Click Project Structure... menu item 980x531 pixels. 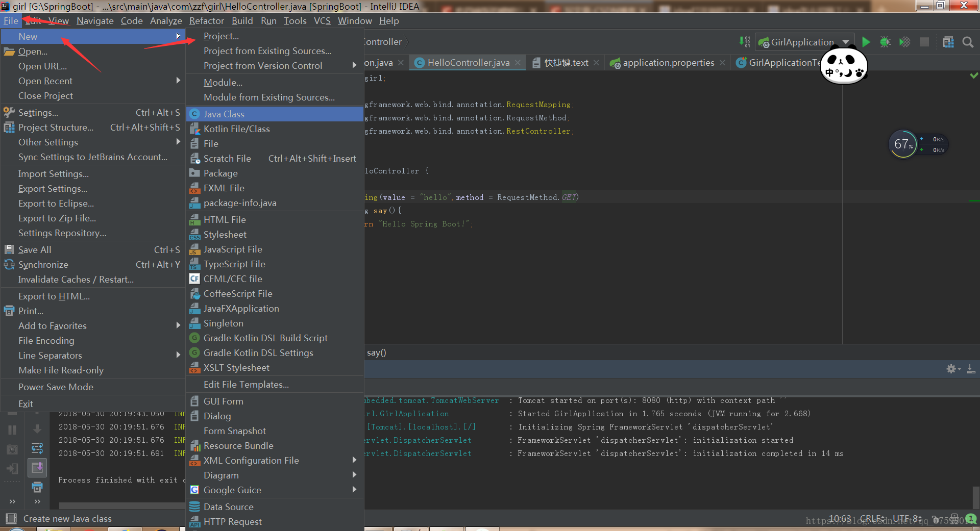click(x=93, y=128)
